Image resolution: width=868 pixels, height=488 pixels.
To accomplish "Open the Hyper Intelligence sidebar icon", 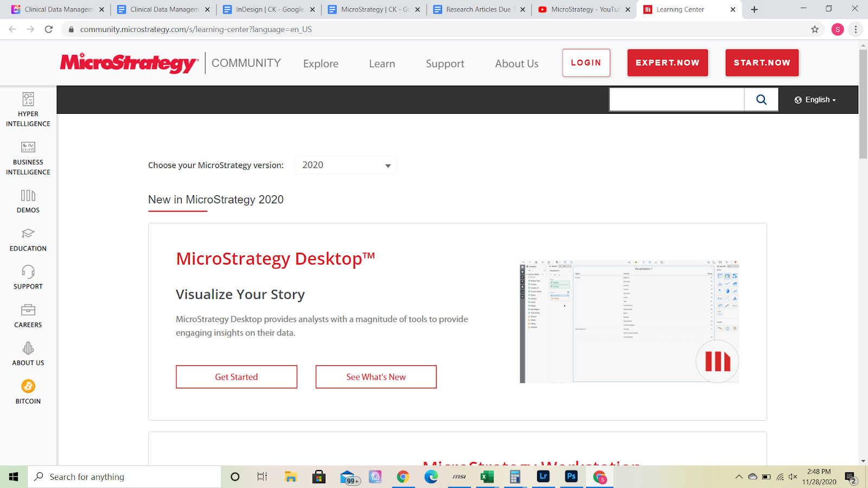I will click(x=28, y=99).
